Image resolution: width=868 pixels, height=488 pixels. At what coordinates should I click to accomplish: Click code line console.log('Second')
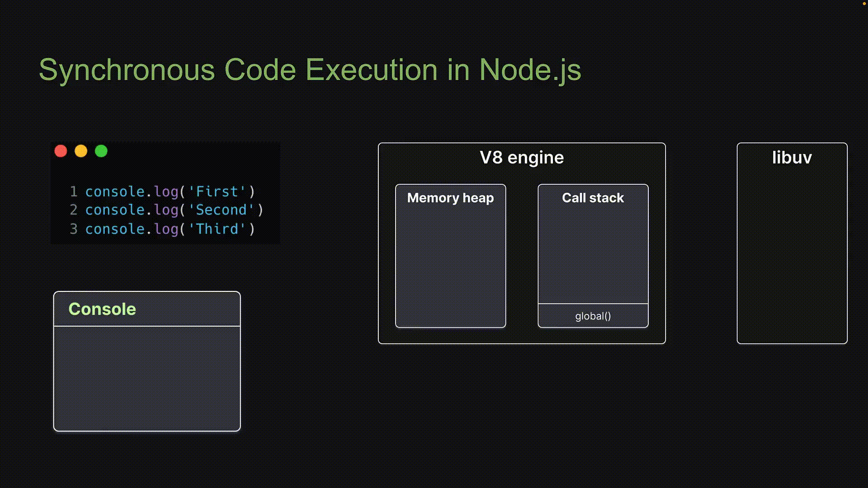(174, 210)
